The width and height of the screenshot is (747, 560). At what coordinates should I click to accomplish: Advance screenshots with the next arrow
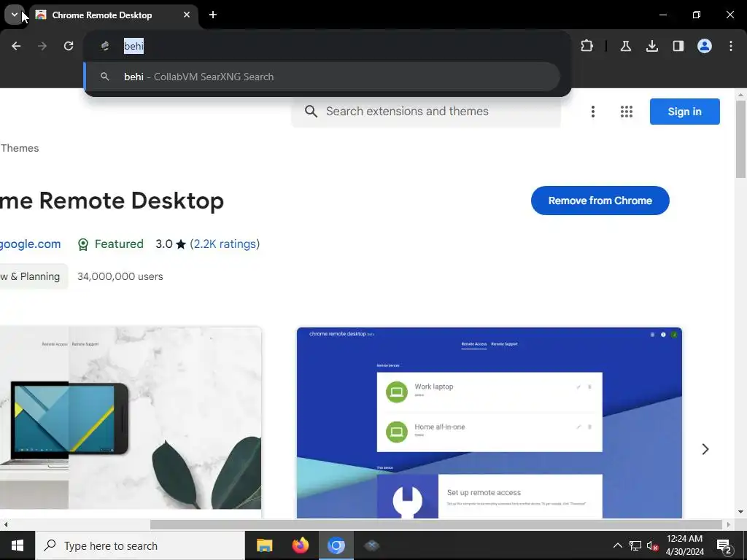[x=705, y=449]
